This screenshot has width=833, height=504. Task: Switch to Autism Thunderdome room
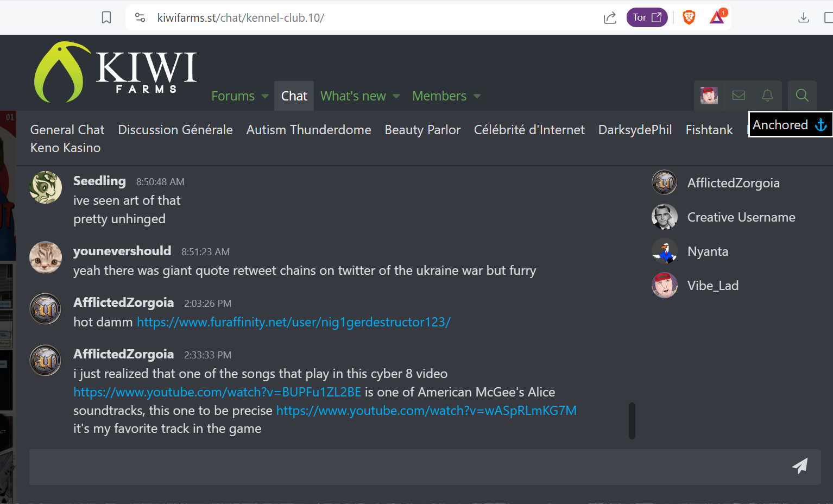pyautogui.click(x=308, y=130)
